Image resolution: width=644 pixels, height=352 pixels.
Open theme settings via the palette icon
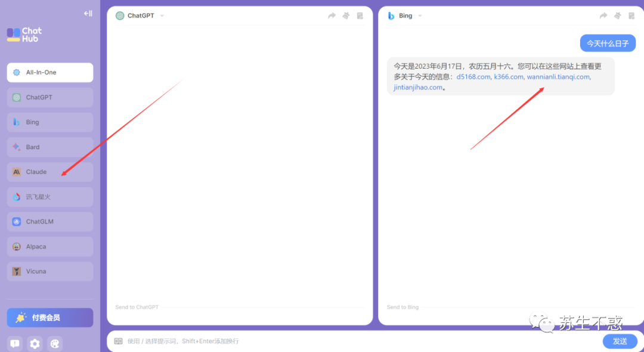coord(54,344)
